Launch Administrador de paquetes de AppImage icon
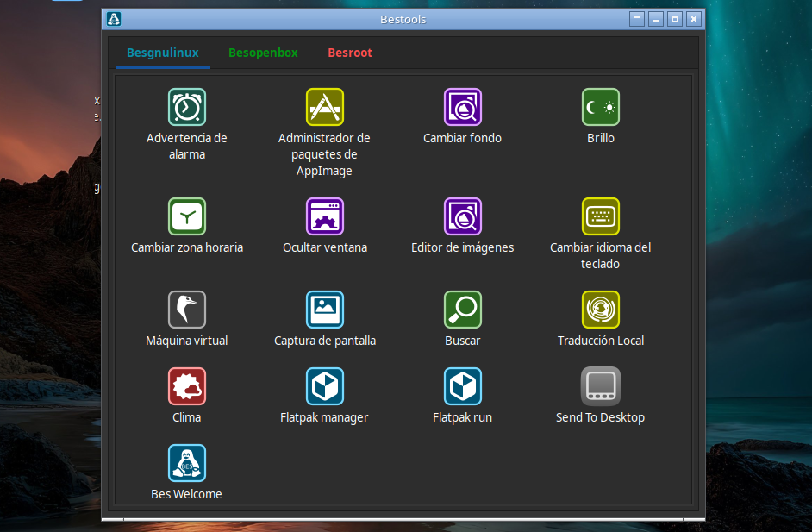Viewport: 812px width, 532px height. 325,107
